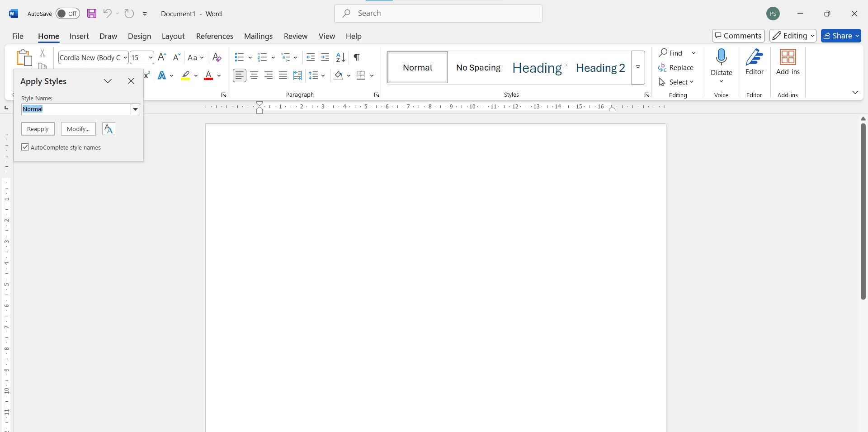The height and width of the screenshot is (432, 868).
Task: Open the Styles pane icon in Apply Styles
Action: click(x=108, y=129)
